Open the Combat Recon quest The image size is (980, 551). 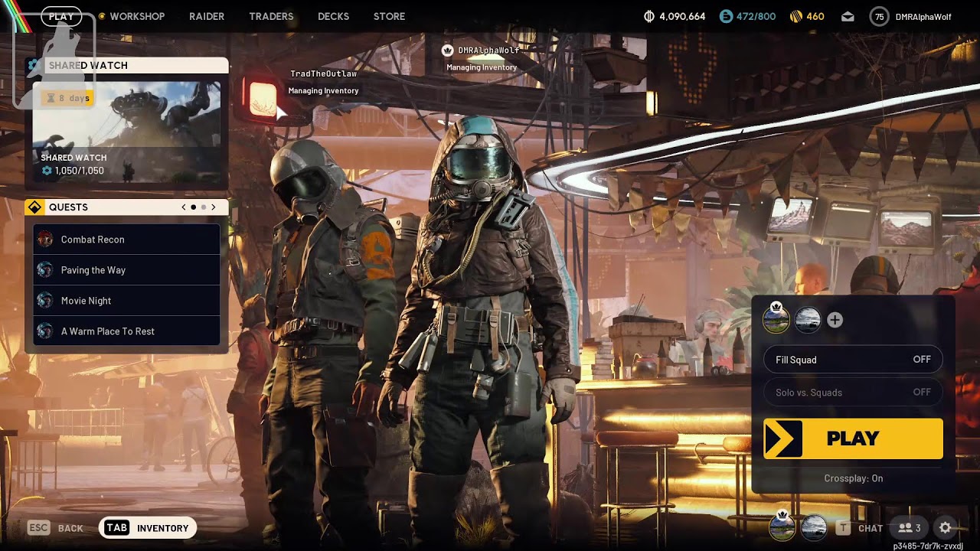[x=127, y=240]
